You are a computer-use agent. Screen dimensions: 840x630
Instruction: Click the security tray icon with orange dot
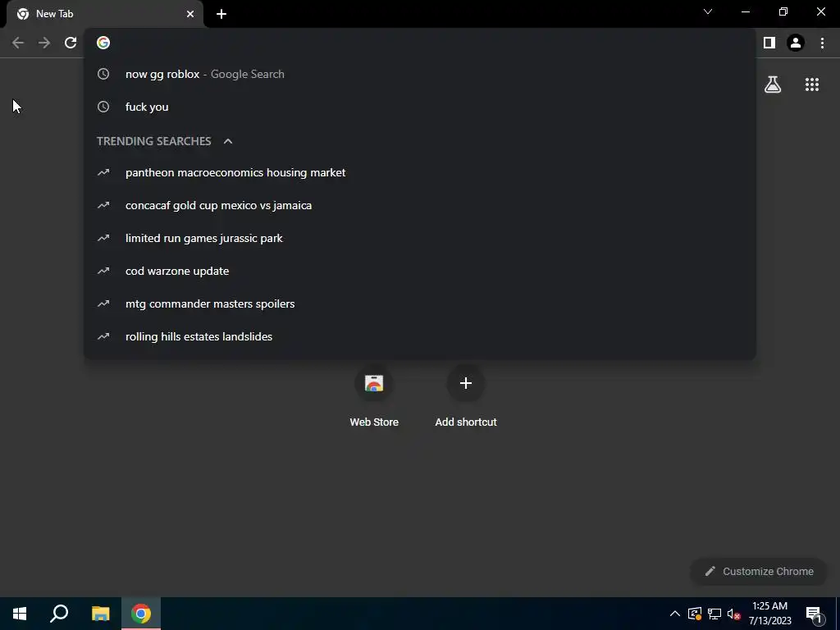[x=695, y=614]
